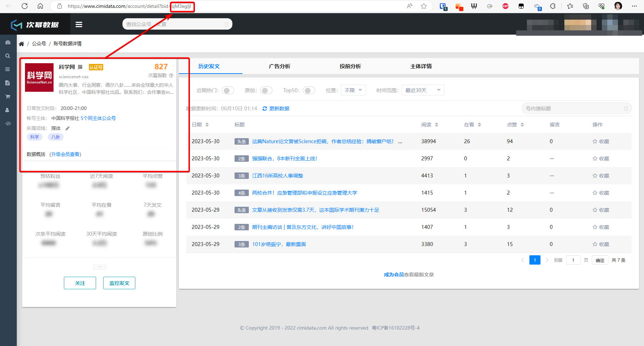Switch to the 广告分析 tab

tap(280, 66)
